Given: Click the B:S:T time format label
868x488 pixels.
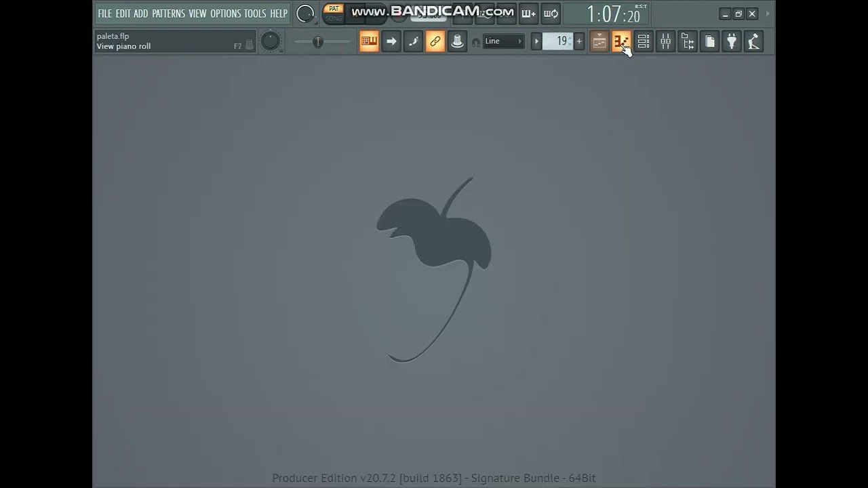Looking at the screenshot, I should click(641, 6).
